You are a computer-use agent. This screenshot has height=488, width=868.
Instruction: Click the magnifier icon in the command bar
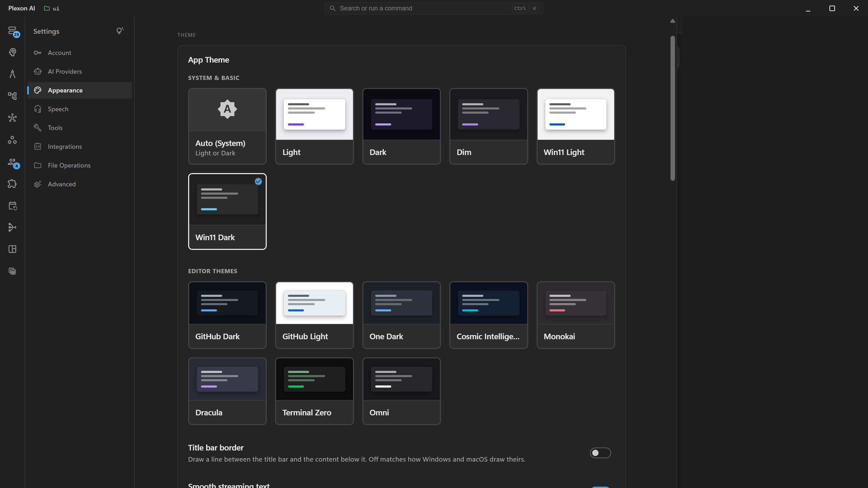[332, 8]
